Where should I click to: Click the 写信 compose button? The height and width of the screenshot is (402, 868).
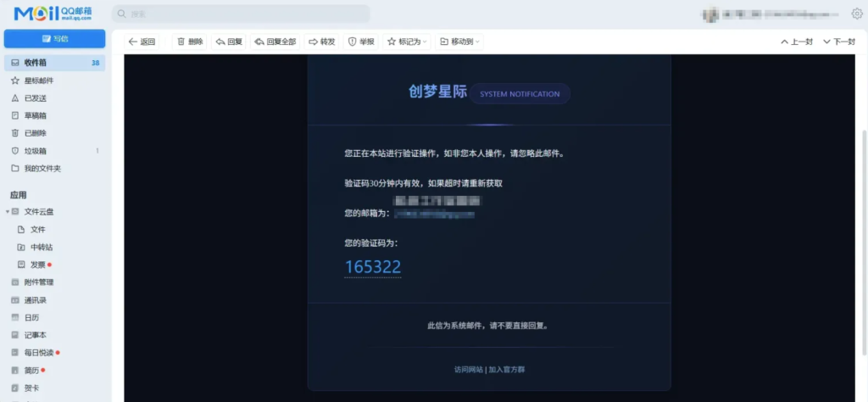coord(54,39)
